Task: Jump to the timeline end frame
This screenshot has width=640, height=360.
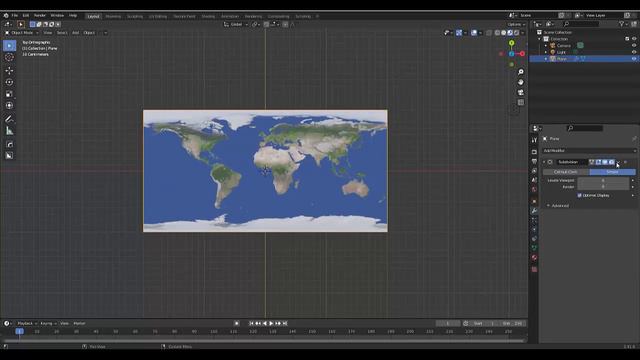Action: tap(285, 323)
